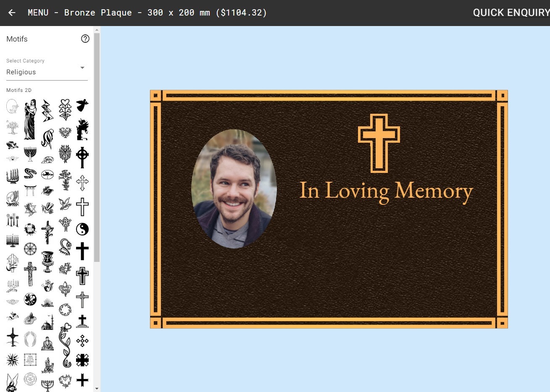Image resolution: width=550 pixels, height=392 pixels.
Task: Add the outlined budded cross motif
Action: coord(82,183)
